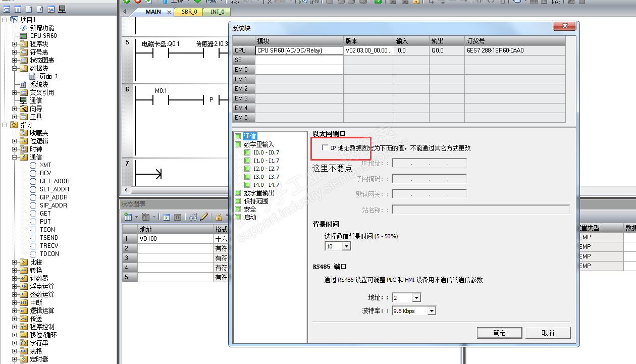Open 波特率 9.6 Kbps dropdown
The height and width of the screenshot is (364, 636).
[432, 311]
